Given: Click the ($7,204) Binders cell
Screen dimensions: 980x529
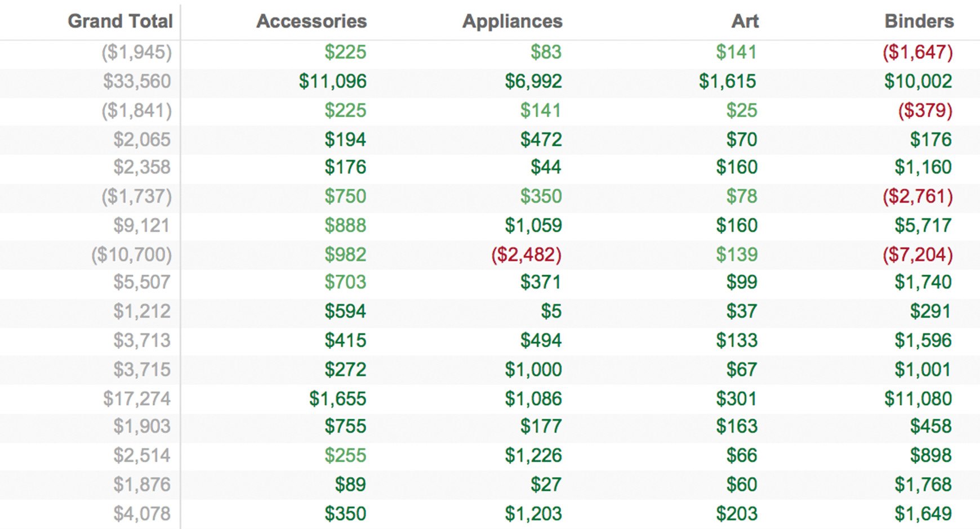Looking at the screenshot, I should point(917,255).
